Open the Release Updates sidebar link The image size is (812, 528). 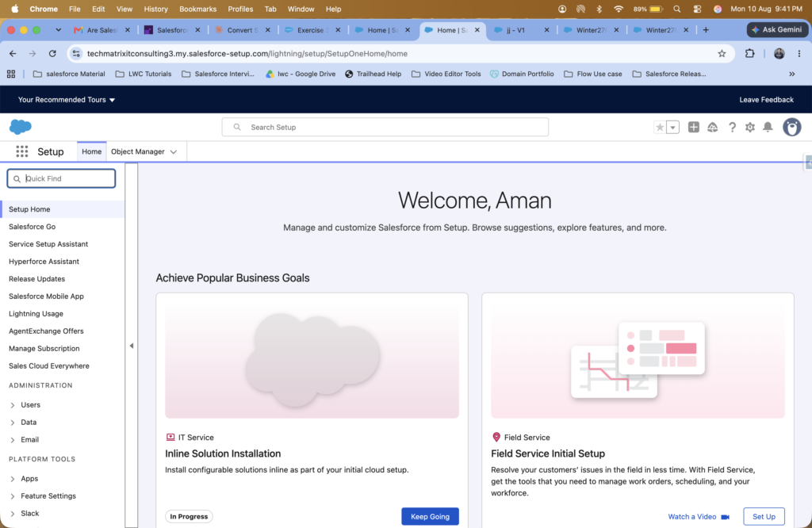point(36,278)
